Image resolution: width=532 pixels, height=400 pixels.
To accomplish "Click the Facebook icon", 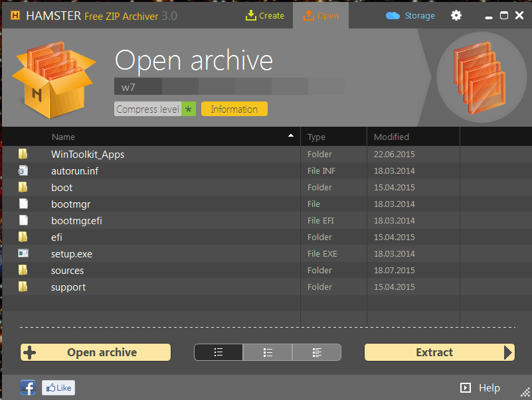I will (x=28, y=387).
